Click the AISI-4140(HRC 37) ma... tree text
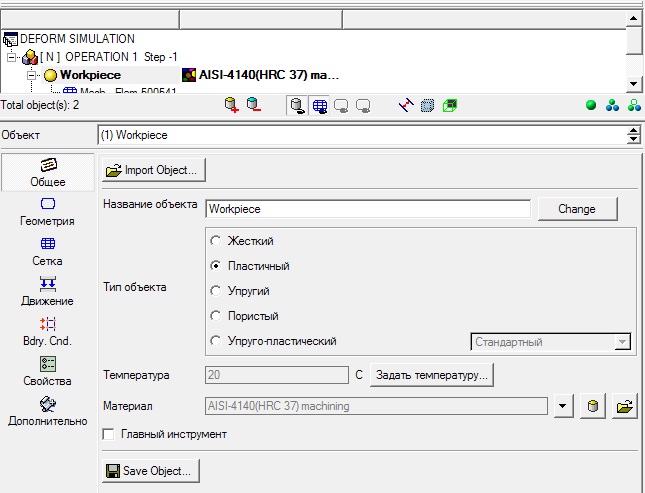Viewport: 645px width, 493px height. pyautogui.click(x=269, y=75)
